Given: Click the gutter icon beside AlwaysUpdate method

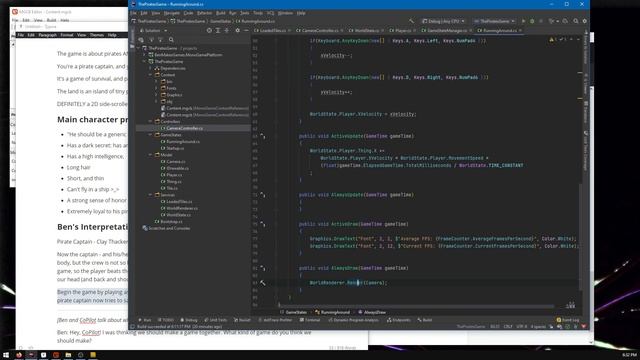Looking at the screenshot, I should [262, 195].
